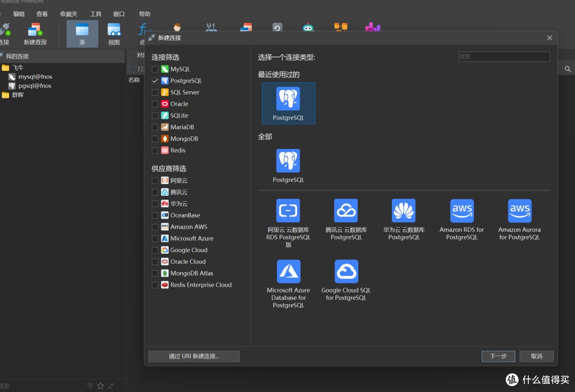Click the recently used PostgreSQL icon
The width and height of the screenshot is (575, 392).
tap(288, 103)
